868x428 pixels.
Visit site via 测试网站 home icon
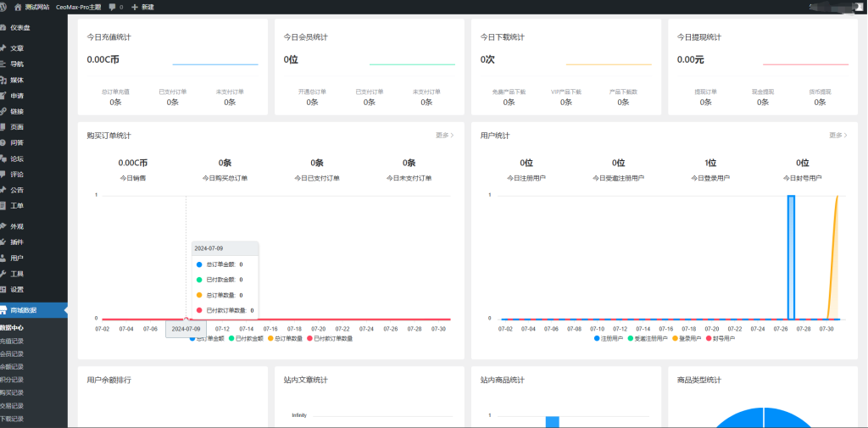point(18,7)
